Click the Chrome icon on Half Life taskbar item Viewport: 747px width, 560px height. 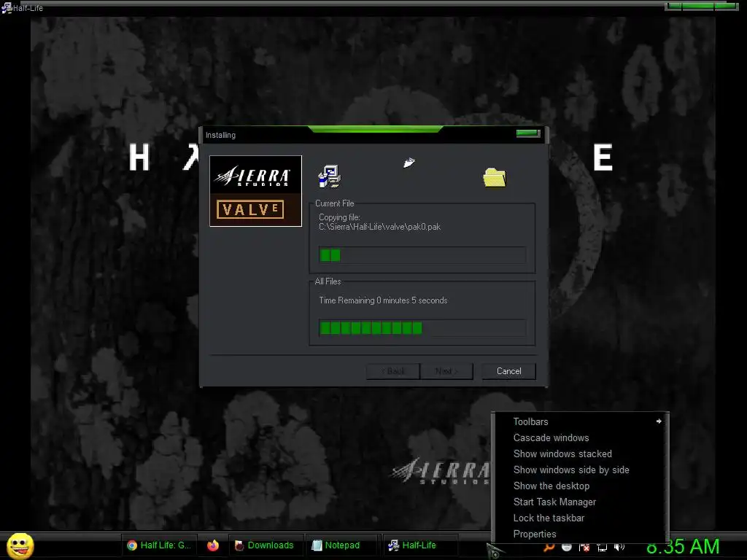pos(132,545)
